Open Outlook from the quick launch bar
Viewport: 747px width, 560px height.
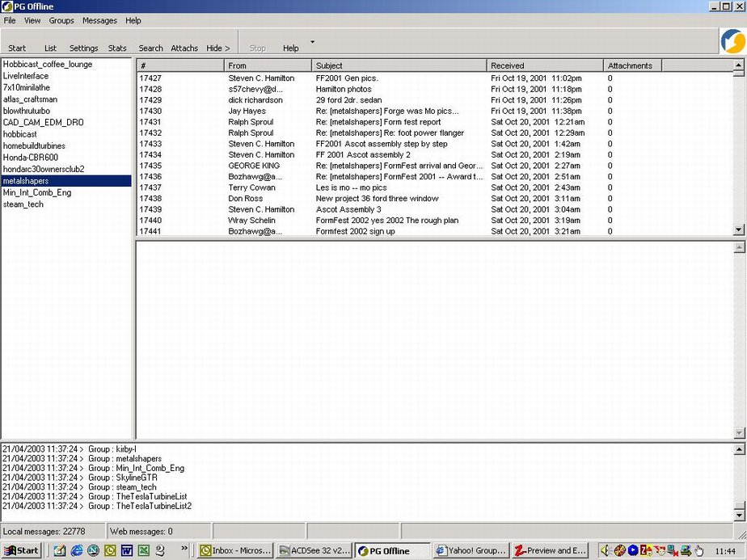(110, 550)
